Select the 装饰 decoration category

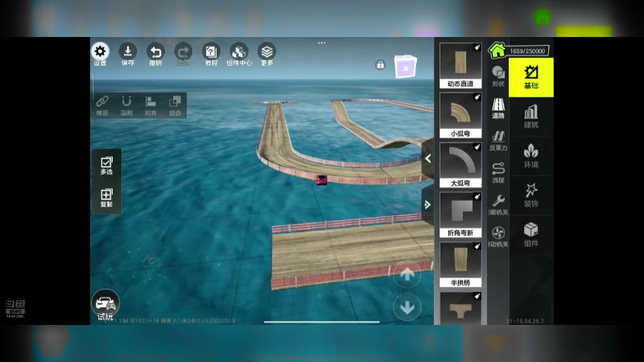pyautogui.click(x=531, y=195)
